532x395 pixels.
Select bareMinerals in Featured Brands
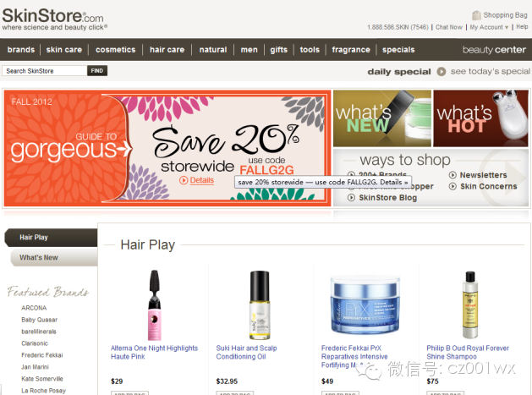point(40,332)
